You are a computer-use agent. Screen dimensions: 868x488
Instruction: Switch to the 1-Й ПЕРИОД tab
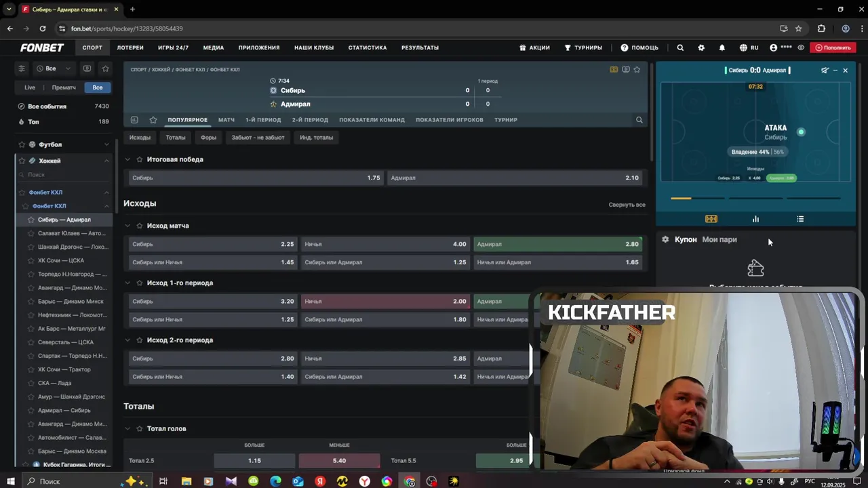tap(263, 120)
